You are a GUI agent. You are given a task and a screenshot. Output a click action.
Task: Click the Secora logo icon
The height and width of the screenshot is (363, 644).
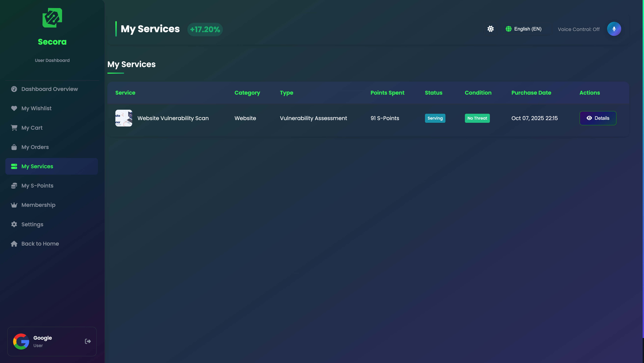point(52,18)
